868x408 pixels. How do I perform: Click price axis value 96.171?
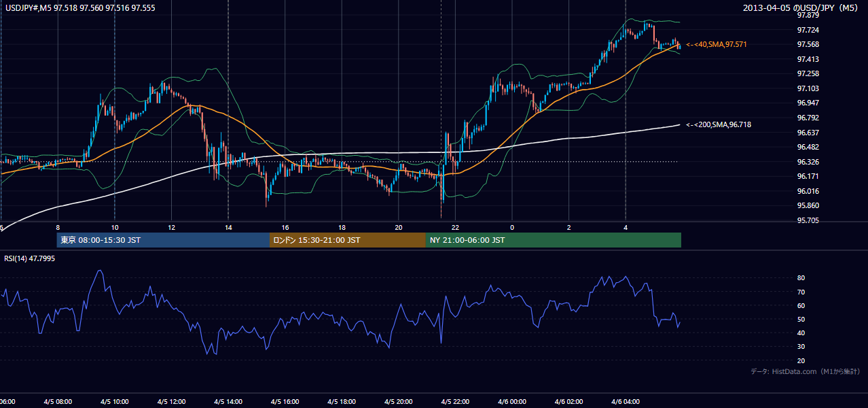pos(807,176)
